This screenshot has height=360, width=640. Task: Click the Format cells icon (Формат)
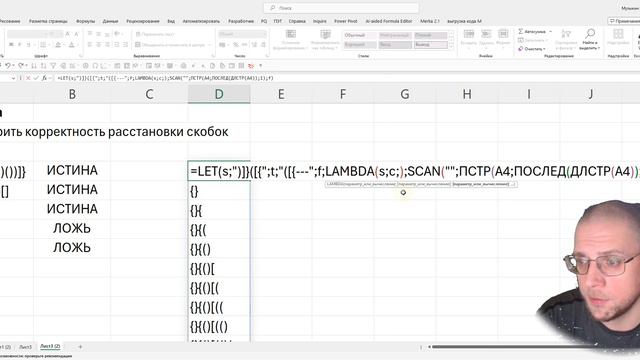point(503,34)
